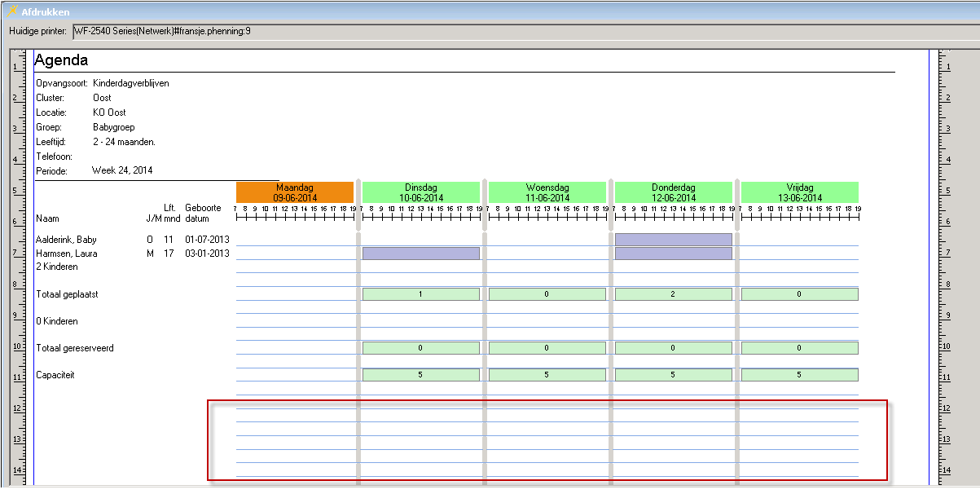Select Laura Harmsen's Donderdag placement bar
Screen dimensions: 980x494
coord(673,254)
